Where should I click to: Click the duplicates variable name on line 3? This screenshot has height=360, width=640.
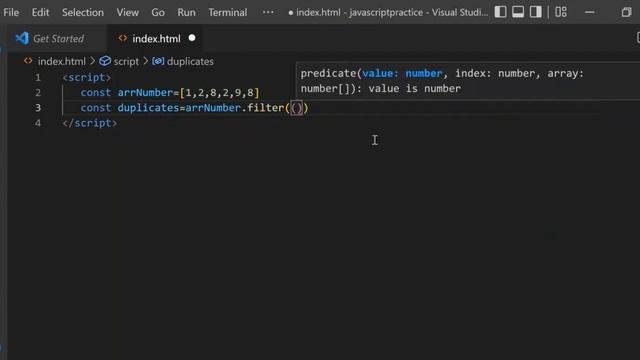point(148,108)
